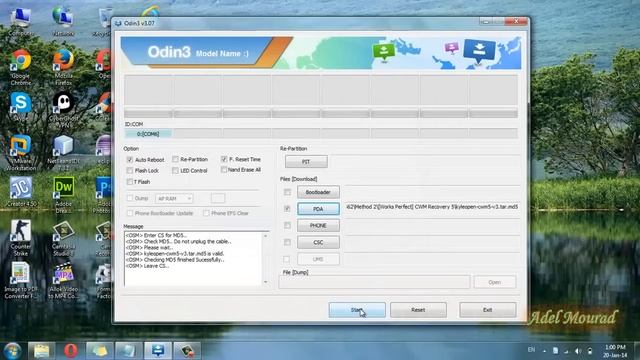Click the Message log scroll-down arrow

266,282
